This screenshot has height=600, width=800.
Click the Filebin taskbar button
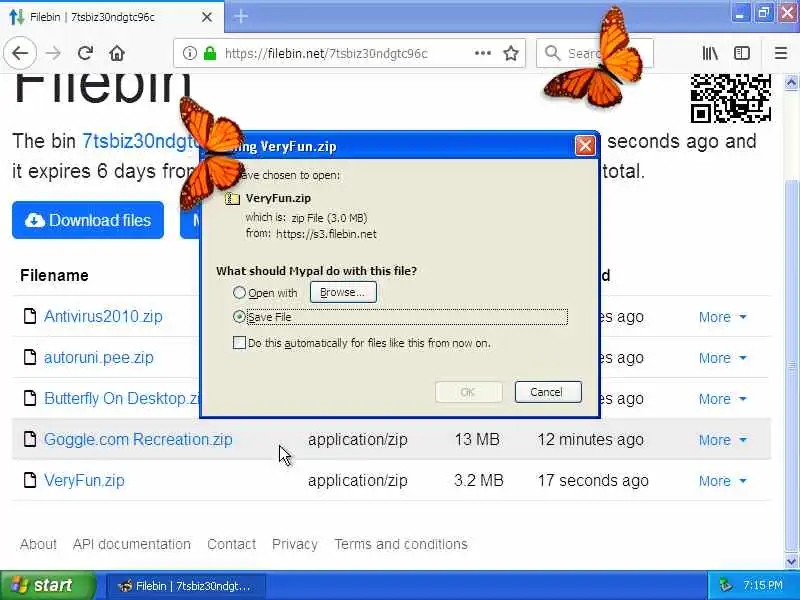pyautogui.click(x=185, y=586)
